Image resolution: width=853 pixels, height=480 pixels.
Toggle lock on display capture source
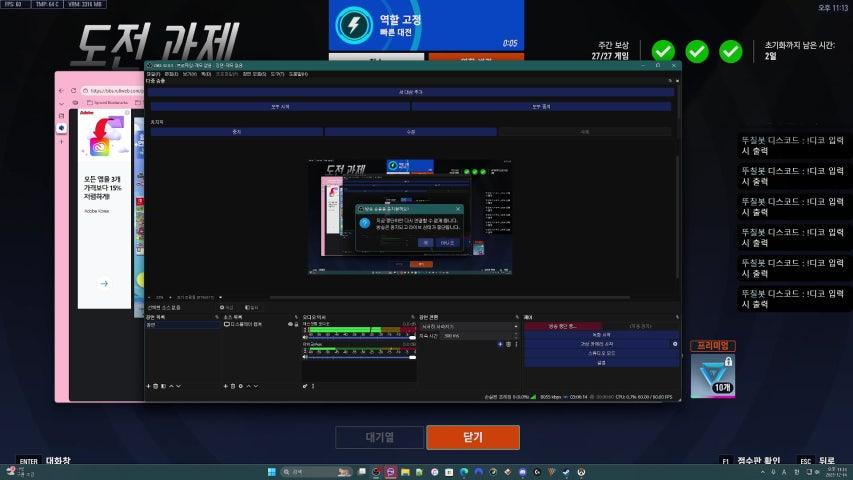pos(296,324)
